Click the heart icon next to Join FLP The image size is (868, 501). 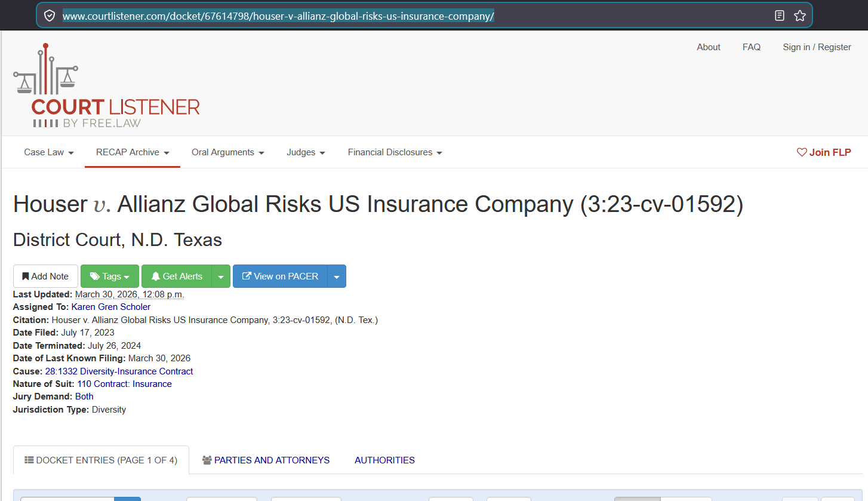[x=802, y=152]
